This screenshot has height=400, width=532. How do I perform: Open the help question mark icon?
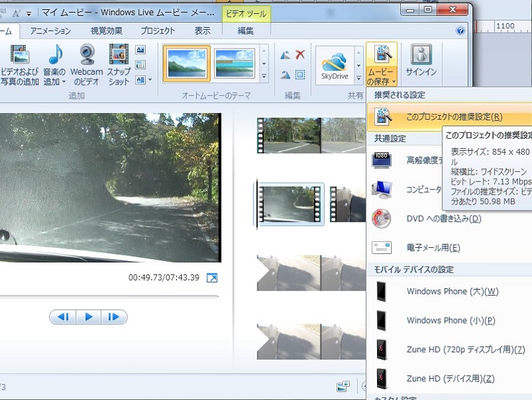(460, 31)
